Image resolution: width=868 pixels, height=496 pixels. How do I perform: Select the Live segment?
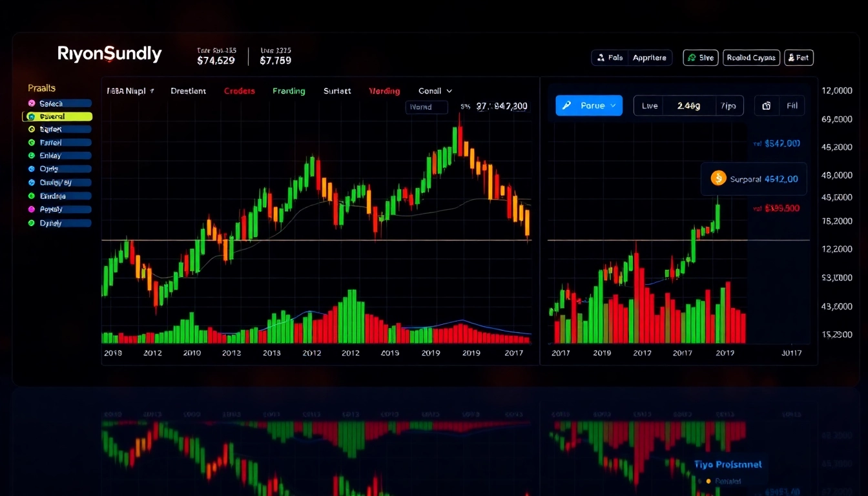click(x=649, y=106)
